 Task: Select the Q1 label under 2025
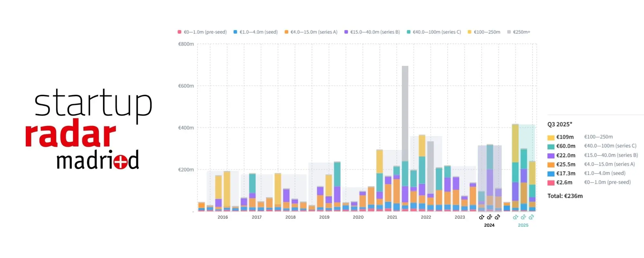(516, 217)
